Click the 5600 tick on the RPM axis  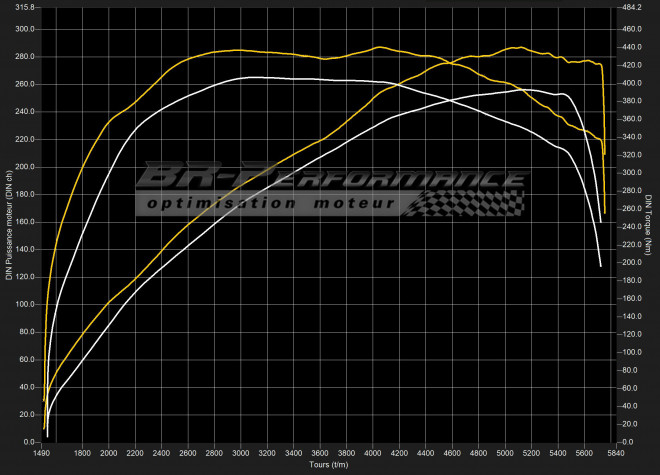click(582, 453)
